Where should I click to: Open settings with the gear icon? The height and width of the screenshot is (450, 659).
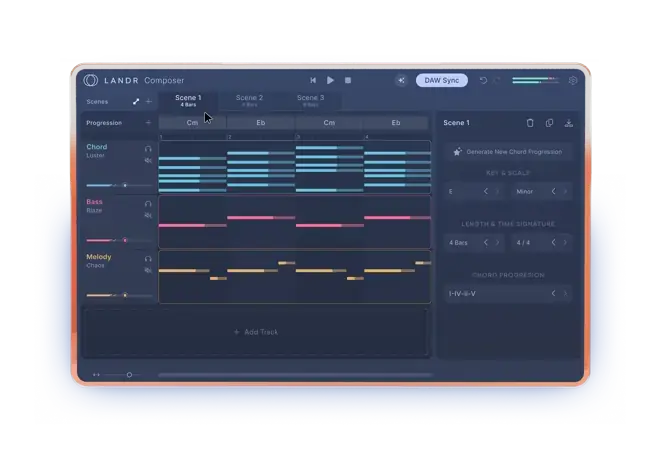[x=573, y=80]
